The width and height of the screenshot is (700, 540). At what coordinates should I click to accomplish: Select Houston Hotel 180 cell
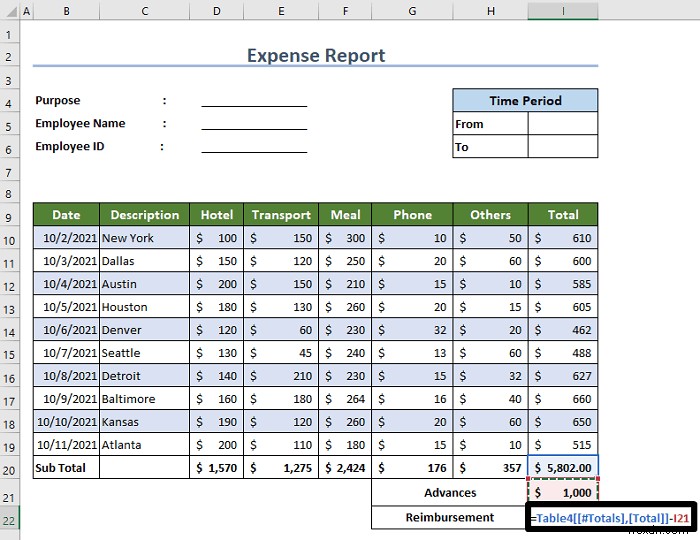coord(217,307)
